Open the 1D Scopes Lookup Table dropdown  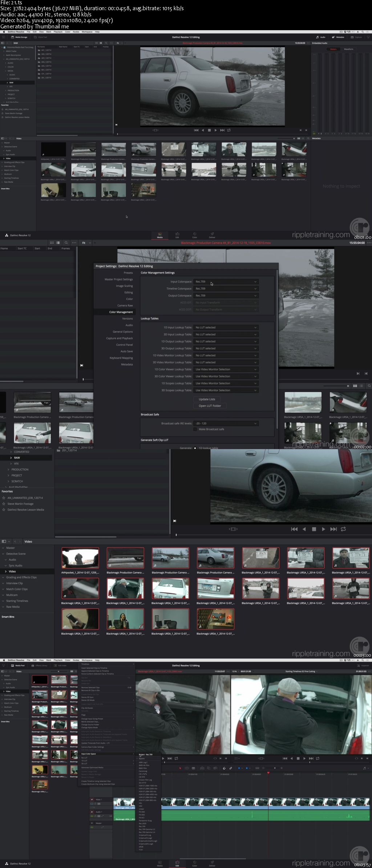pos(226,383)
